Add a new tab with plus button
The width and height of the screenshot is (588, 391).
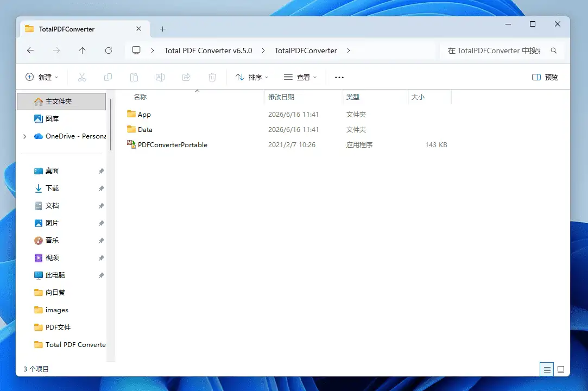pyautogui.click(x=162, y=29)
